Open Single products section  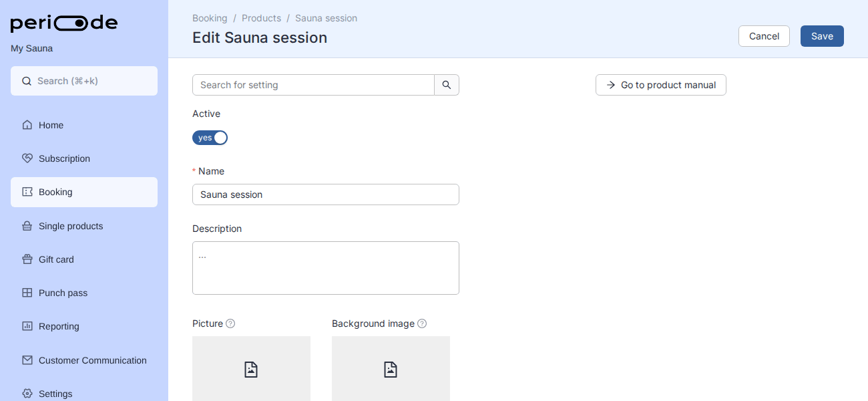pyautogui.click(x=84, y=226)
